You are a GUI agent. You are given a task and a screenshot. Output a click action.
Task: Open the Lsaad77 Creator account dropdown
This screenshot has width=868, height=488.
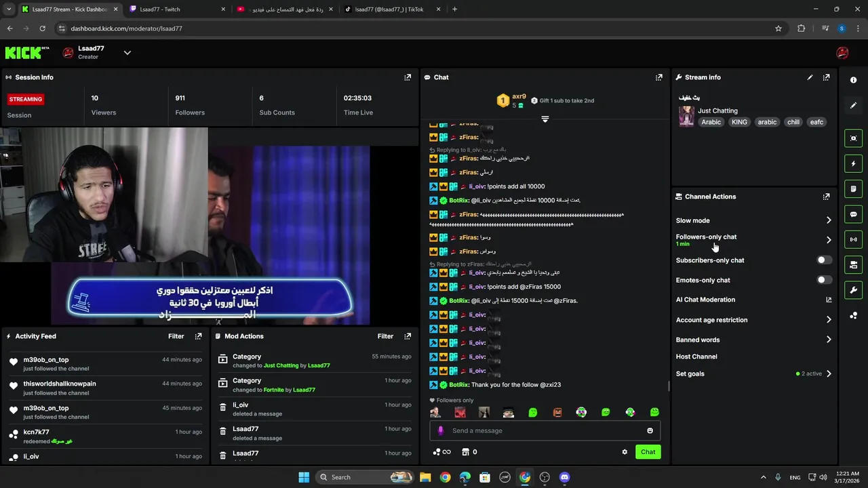(x=127, y=52)
